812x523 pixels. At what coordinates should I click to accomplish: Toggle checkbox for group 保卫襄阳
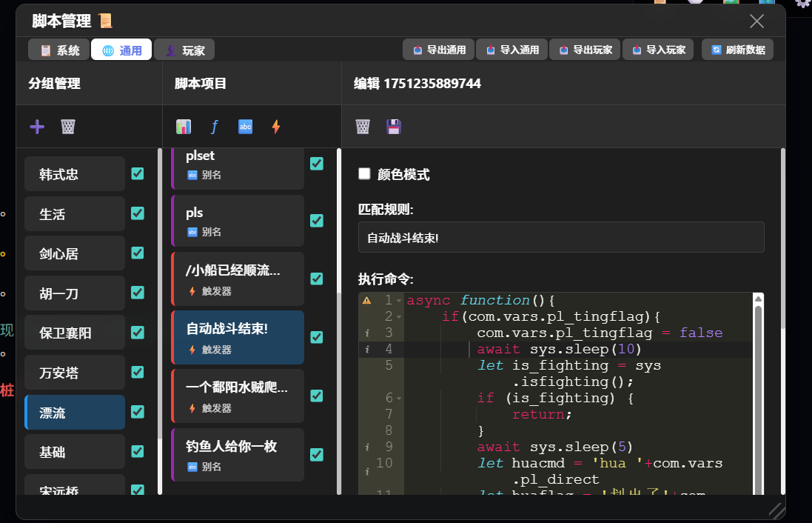coord(137,333)
